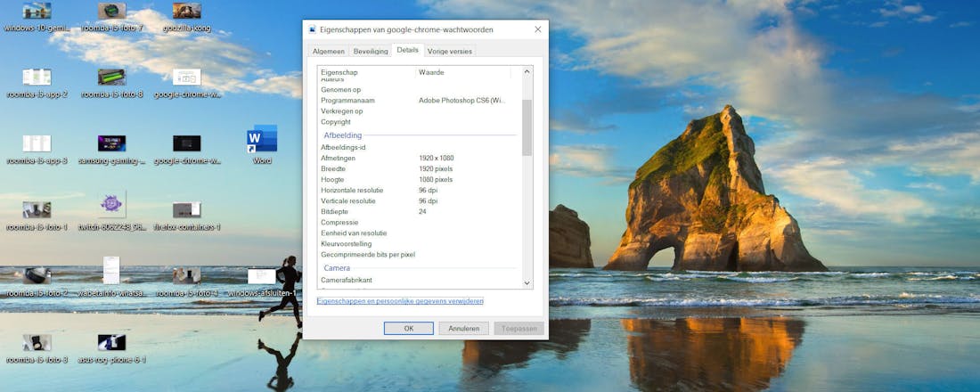Select the Details tab

click(x=407, y=50)
